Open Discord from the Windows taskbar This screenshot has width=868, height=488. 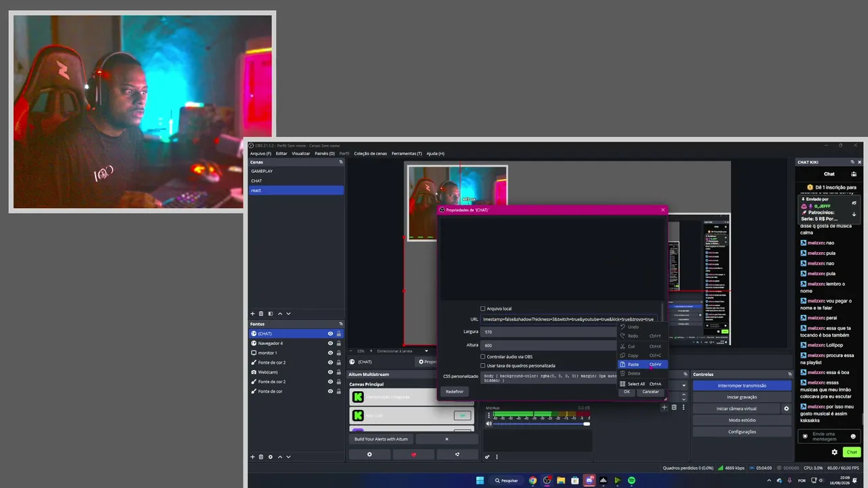coord(589,481)
